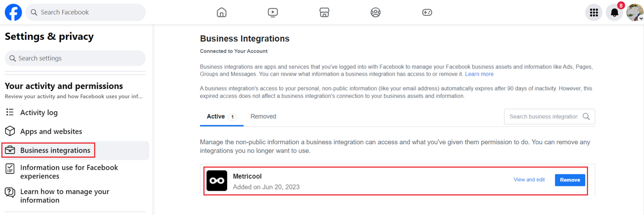Open View and edit for Metricool
Viewport: 644px width, 215px height.
pos(529,180)
